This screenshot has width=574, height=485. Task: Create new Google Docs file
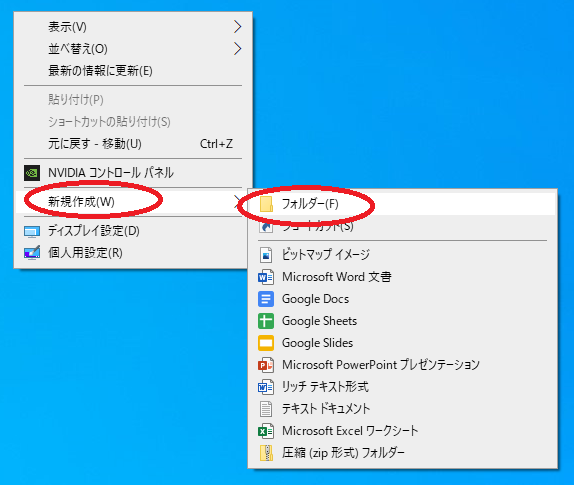pyautogui.click(x=403, y=299)
